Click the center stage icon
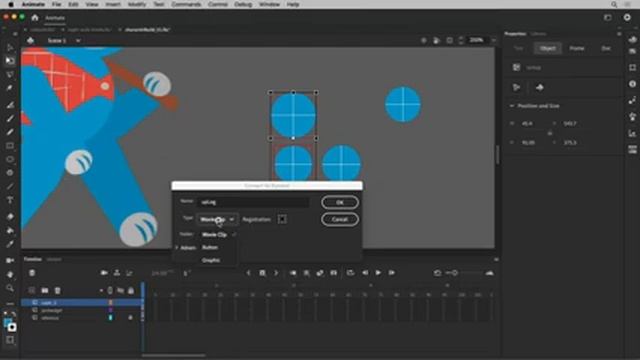The image size is (640, 360). point(424,40)
